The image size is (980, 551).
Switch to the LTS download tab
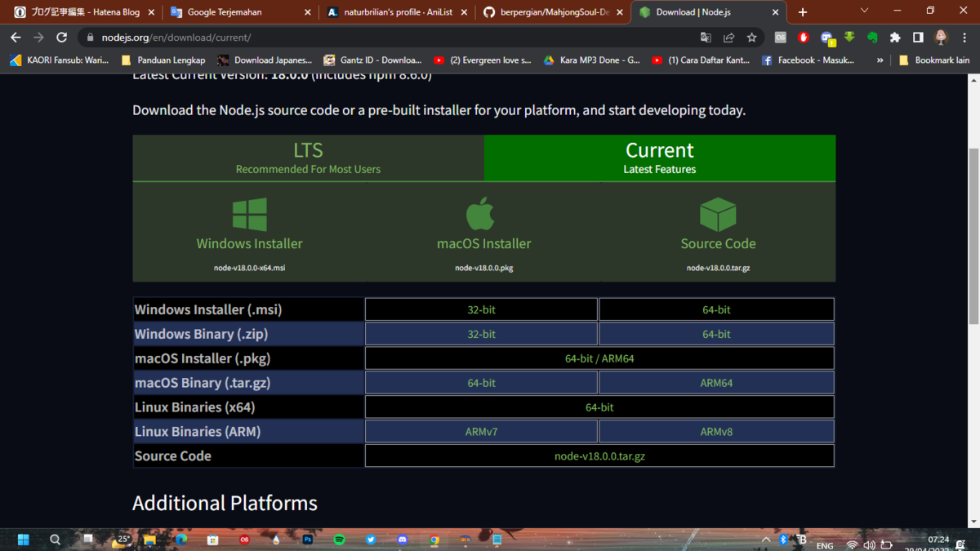308,158
